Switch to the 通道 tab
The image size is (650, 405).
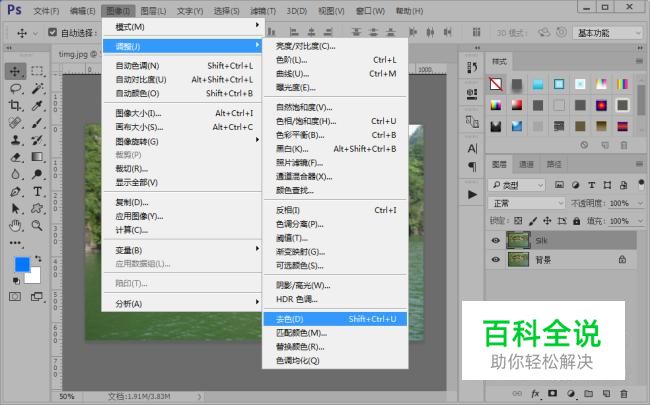click(526, 165)
